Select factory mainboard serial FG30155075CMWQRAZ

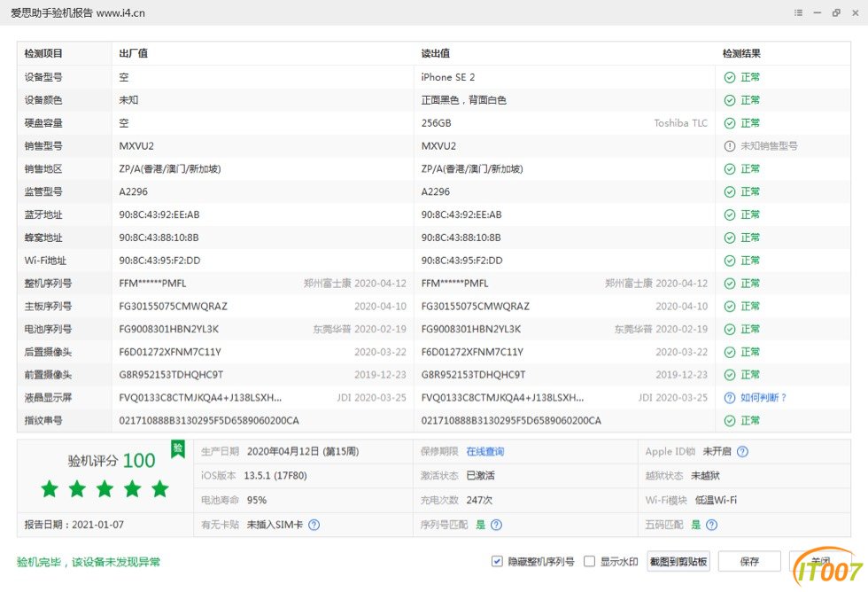[x=174, y=307]
